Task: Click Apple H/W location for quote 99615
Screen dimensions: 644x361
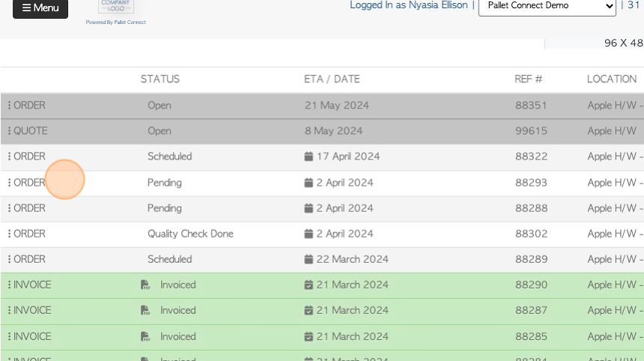Action: 612,130
